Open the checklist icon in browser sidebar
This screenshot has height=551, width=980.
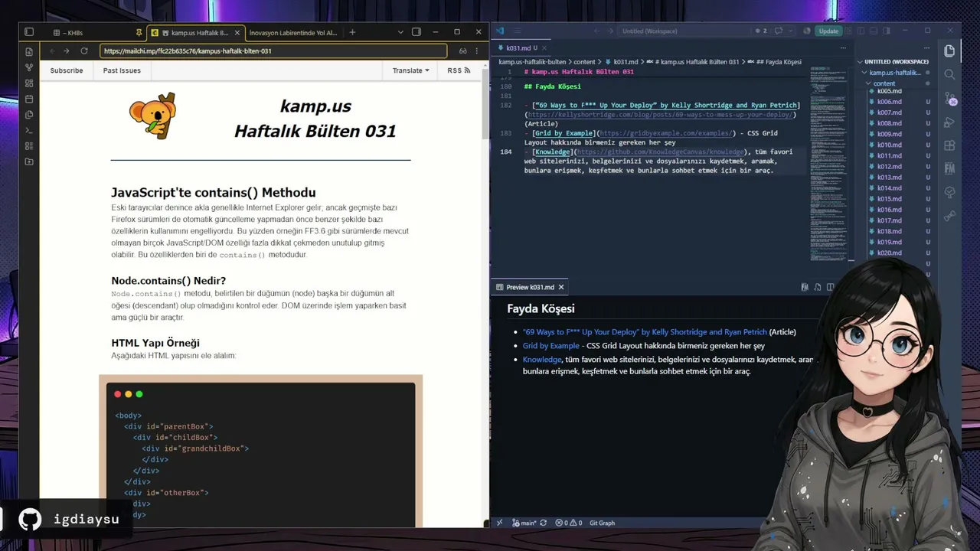(x=29, y=146)
